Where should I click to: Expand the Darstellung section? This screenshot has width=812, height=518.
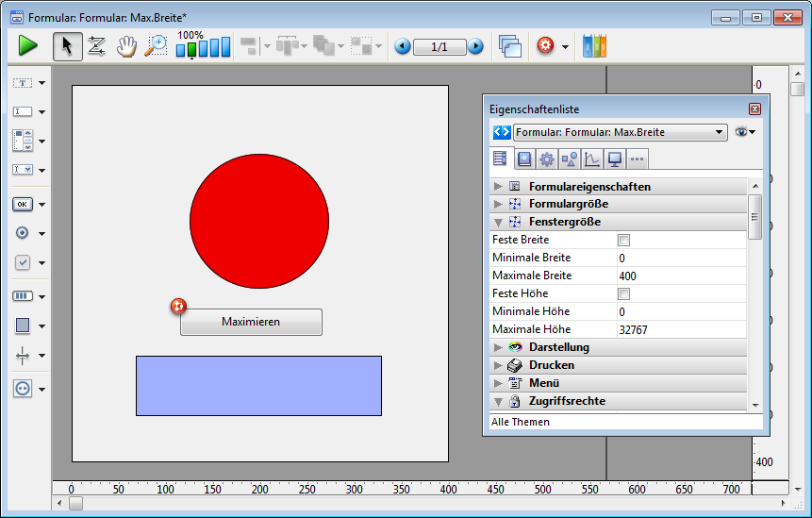tap(498, 348)
